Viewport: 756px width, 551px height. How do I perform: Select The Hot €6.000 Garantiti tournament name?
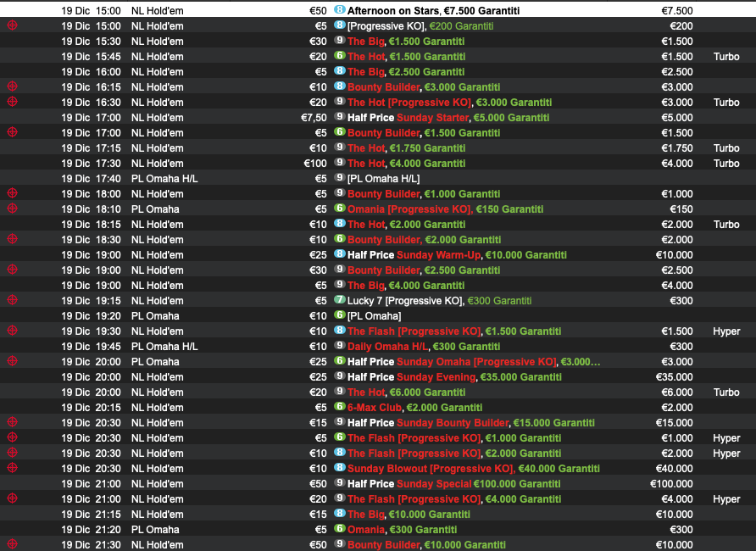(407, 392)
